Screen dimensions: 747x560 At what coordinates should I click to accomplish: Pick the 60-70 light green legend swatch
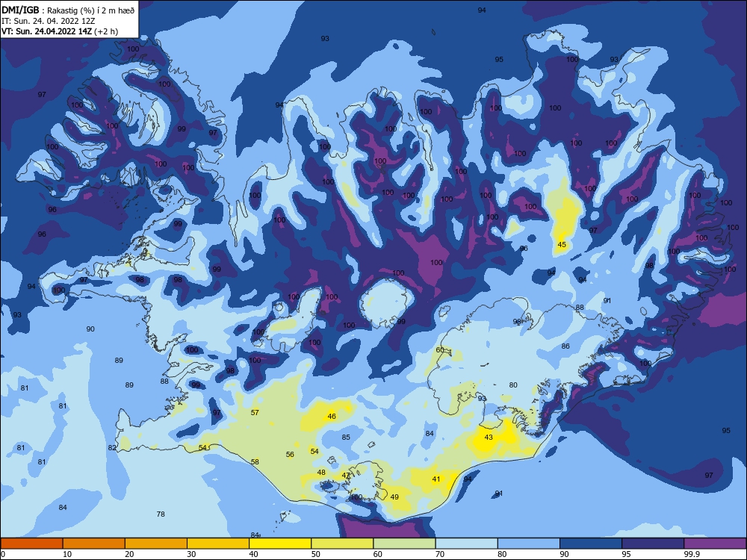(x=404, y=544)
